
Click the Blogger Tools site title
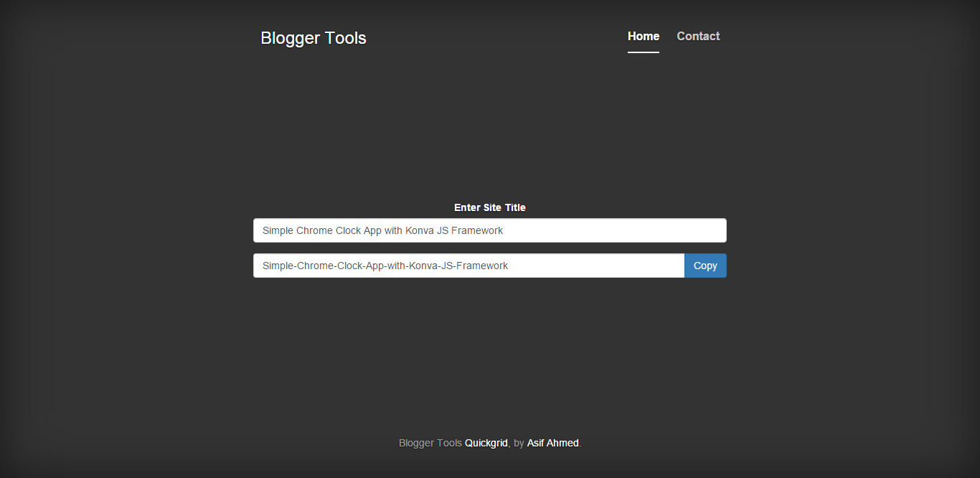(x=314, y=38)
